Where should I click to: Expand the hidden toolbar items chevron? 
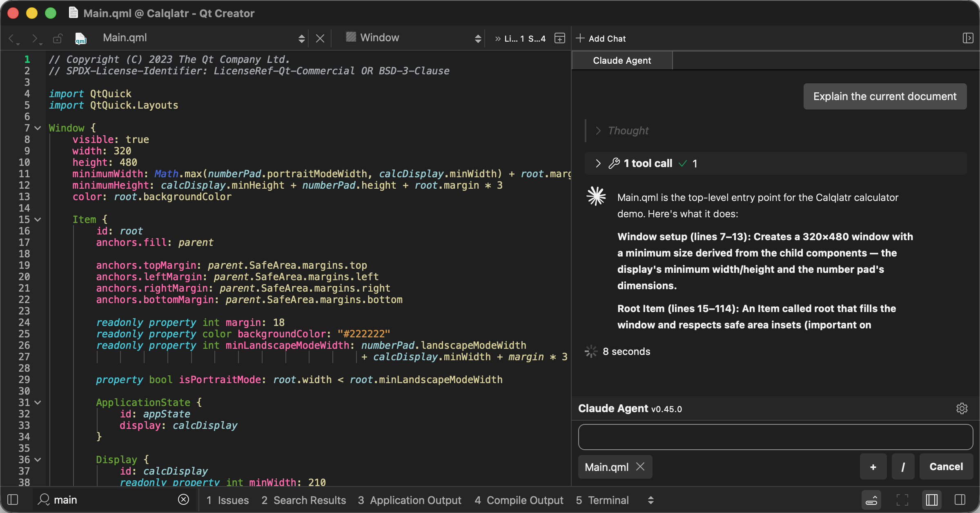[497, 39]
